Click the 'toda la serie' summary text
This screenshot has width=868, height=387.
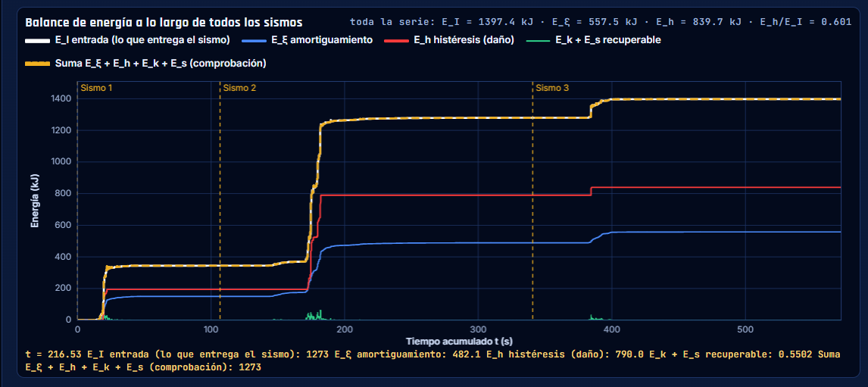[x=600, y=23]
